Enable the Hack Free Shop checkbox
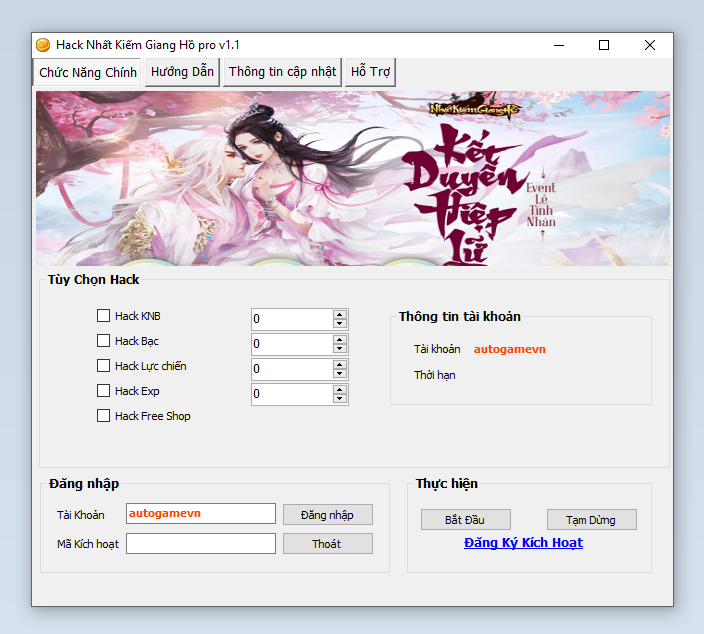Image resolution: width=704 pixels, height=634 pixels. pos(104,416)
